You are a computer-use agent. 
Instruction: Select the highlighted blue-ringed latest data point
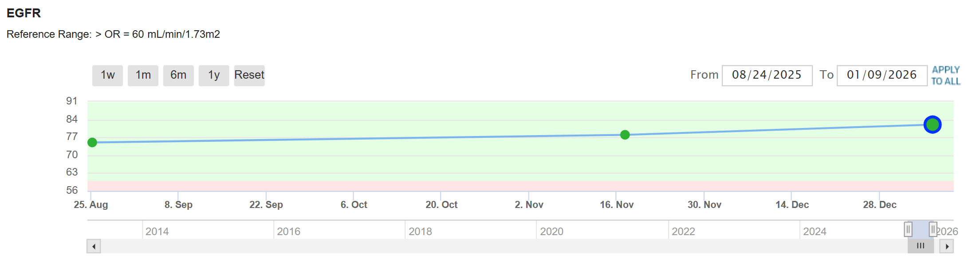pyautogui.click(x=932, y=124)
